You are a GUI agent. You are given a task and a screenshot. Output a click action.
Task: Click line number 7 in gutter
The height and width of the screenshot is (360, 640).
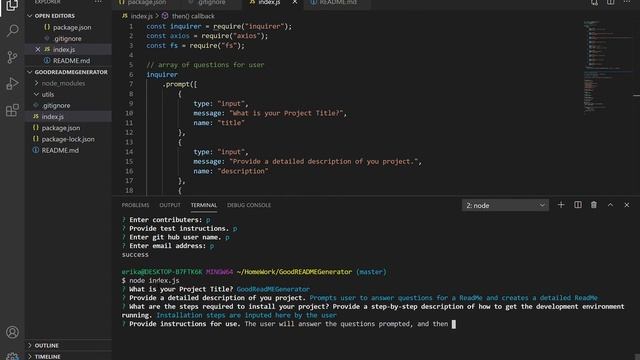(x=131, y=84)
